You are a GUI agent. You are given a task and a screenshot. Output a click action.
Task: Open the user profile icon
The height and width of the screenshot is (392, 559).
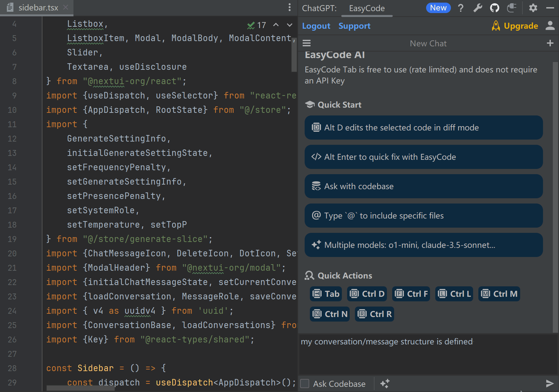pyautogui.click(x=550, y=26)
